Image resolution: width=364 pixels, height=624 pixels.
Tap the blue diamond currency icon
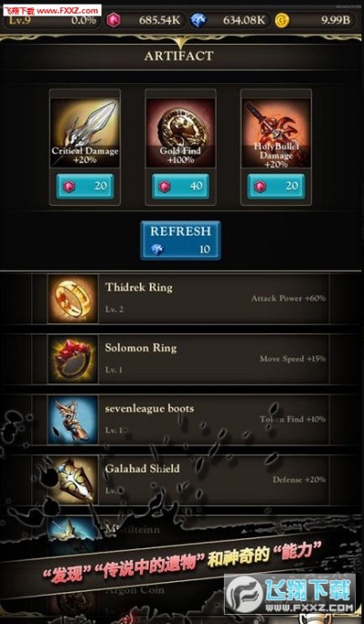point(197,20)
